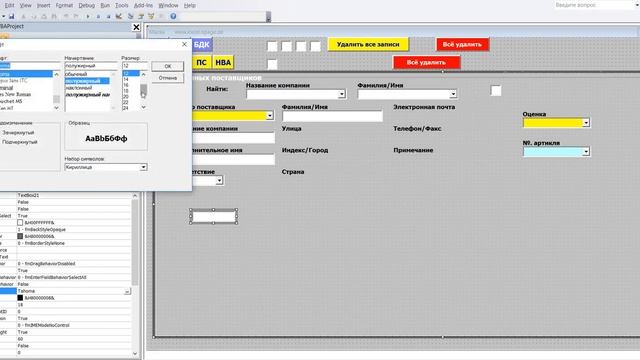This screenshot has height=360, width=640.
Task: Select 'полужирный' in Начертание list
Action: click(x=87, y=81)
